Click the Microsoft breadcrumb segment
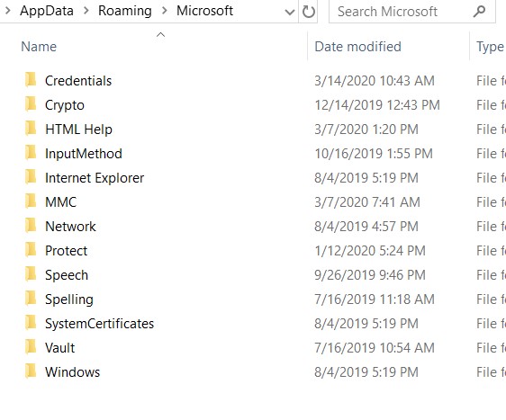This screenshot has height=420, width=506. click(204, 11)
